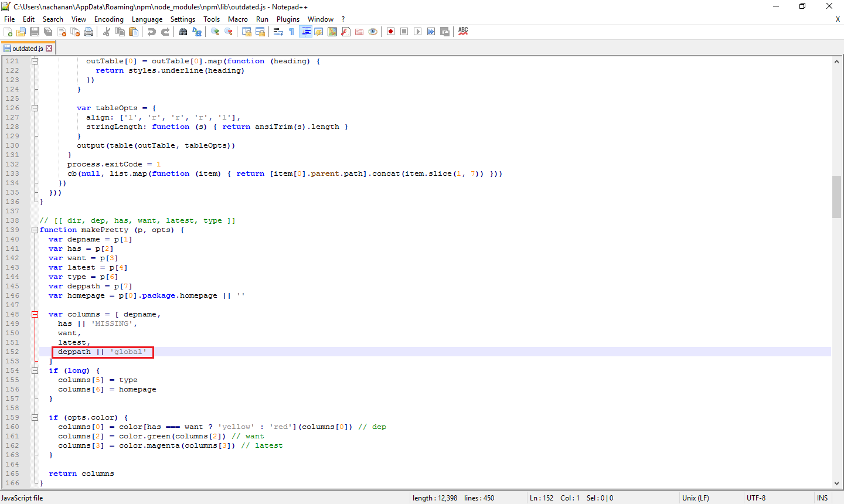Open Find with the binoculars icon
Screen dimensions: 844x504
(183, 32)
